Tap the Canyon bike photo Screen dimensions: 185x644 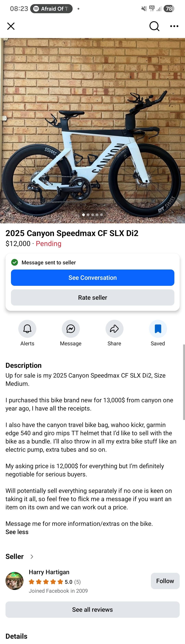[92, 130]
